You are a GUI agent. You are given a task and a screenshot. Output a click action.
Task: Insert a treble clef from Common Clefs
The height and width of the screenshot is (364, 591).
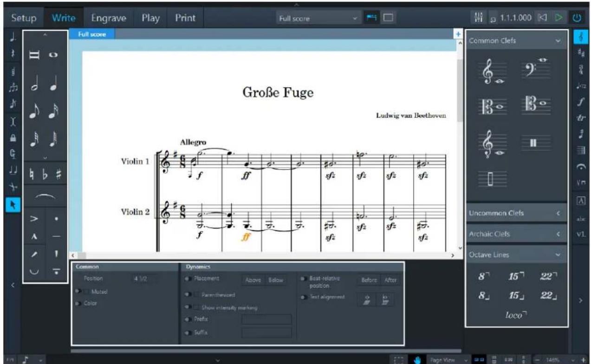[x=492, y=72]
